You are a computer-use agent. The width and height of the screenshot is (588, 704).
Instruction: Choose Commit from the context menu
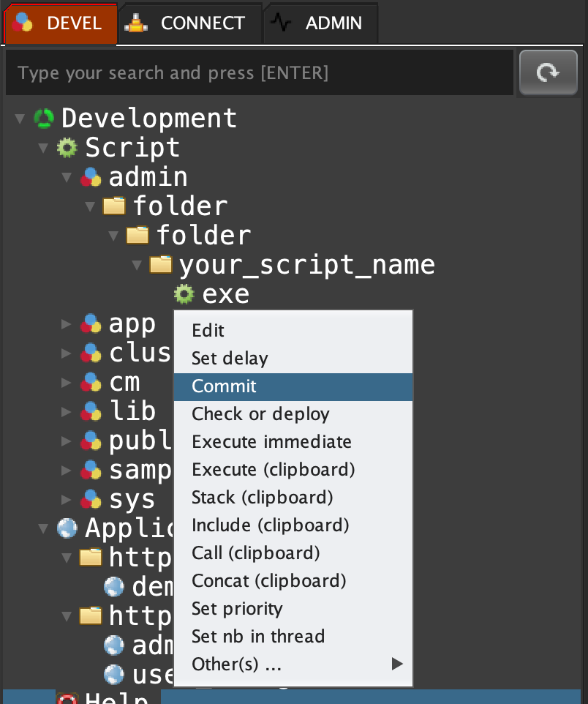tap(224, 386)
